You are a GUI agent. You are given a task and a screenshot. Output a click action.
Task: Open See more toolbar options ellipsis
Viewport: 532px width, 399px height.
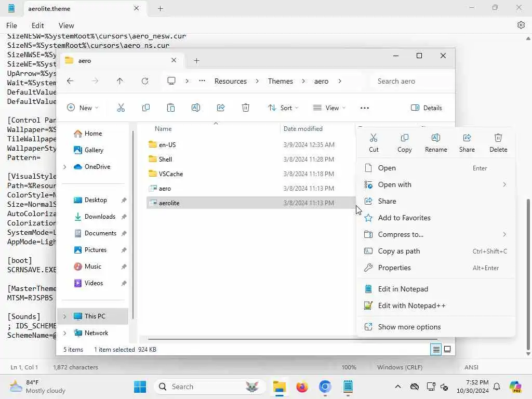point(364,108)
